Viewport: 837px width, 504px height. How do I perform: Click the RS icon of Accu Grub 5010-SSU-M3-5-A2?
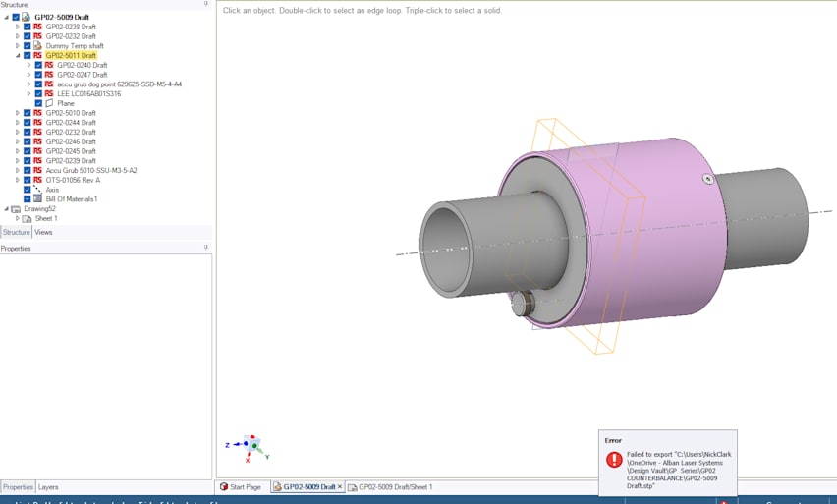[37, 170]
